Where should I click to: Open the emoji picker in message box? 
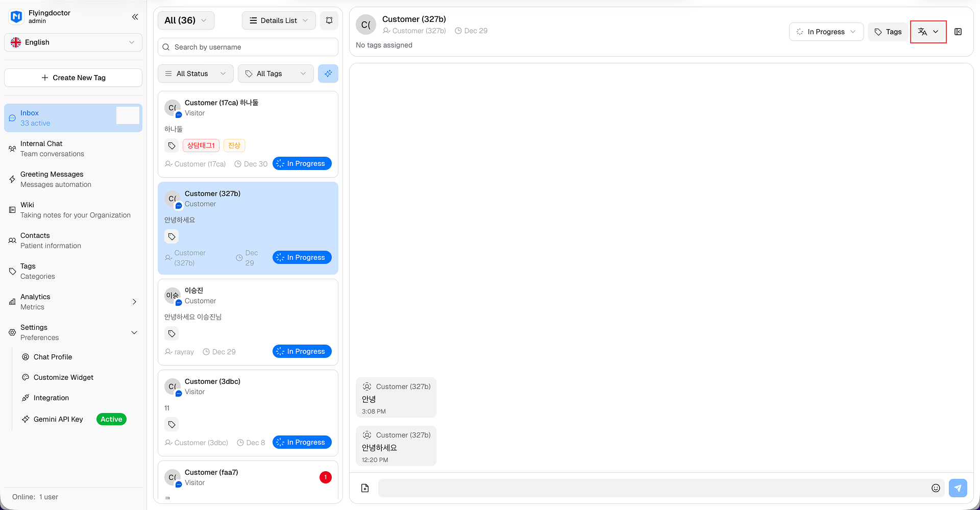(x=936, y=488)
